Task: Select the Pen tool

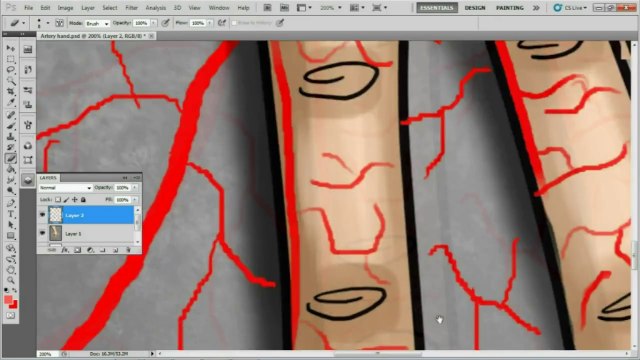Action: click(x=11, y=203)
